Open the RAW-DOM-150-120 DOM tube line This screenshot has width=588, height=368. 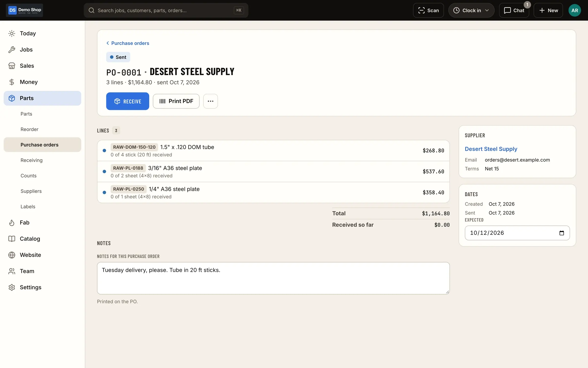pos(273,151)
